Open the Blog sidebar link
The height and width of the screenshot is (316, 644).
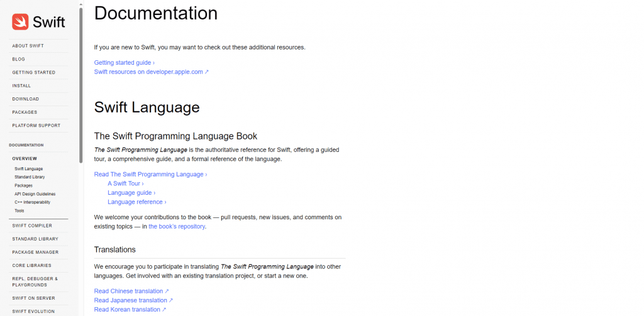18,59
